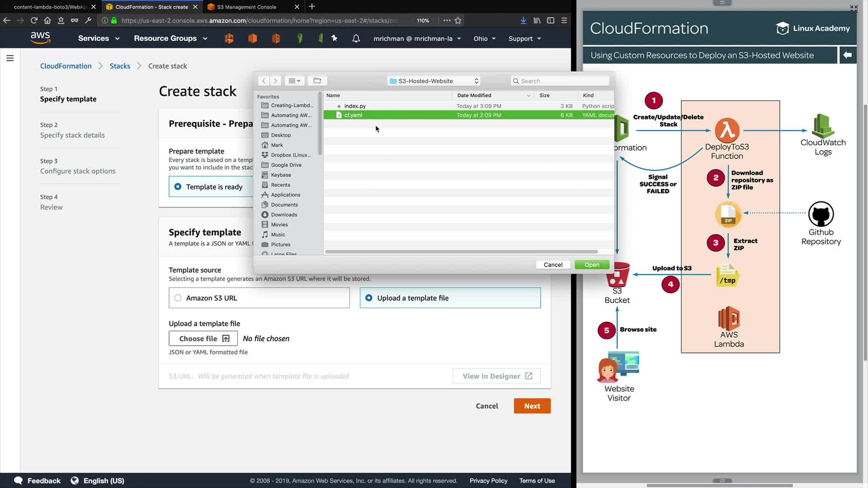Switch to the content-lambda-boto3 browser tab

click(x=50, y=7)
